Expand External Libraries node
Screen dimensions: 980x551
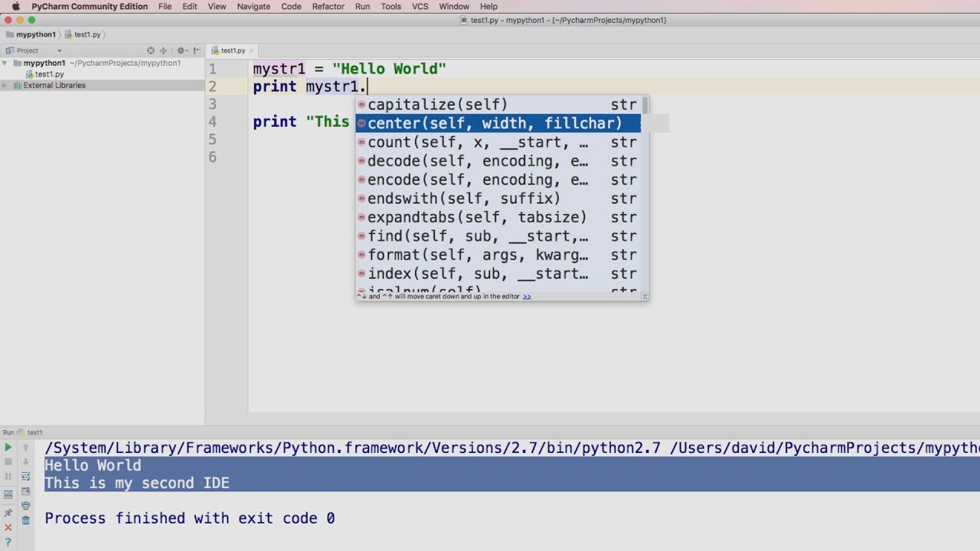coord(5,86)
